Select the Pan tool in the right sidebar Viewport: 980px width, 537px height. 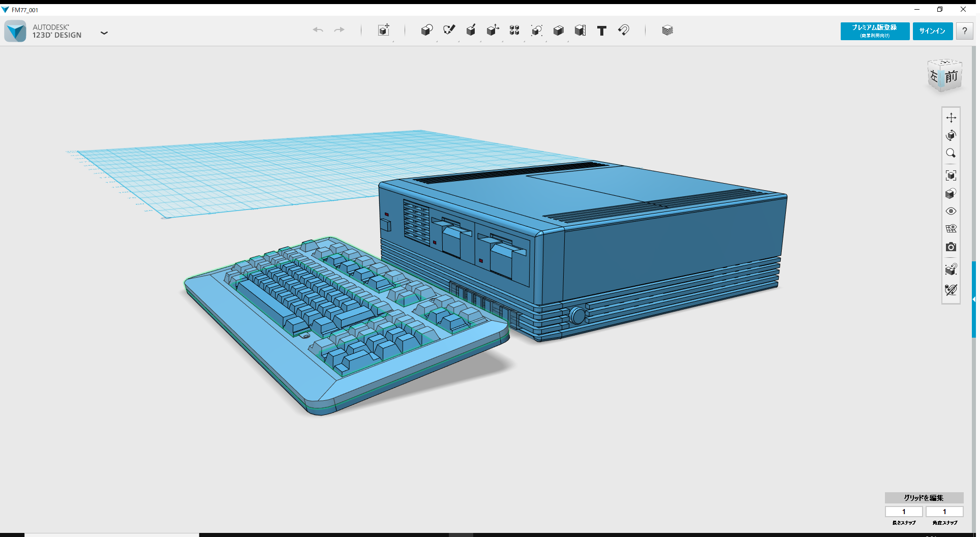(951, 117)
